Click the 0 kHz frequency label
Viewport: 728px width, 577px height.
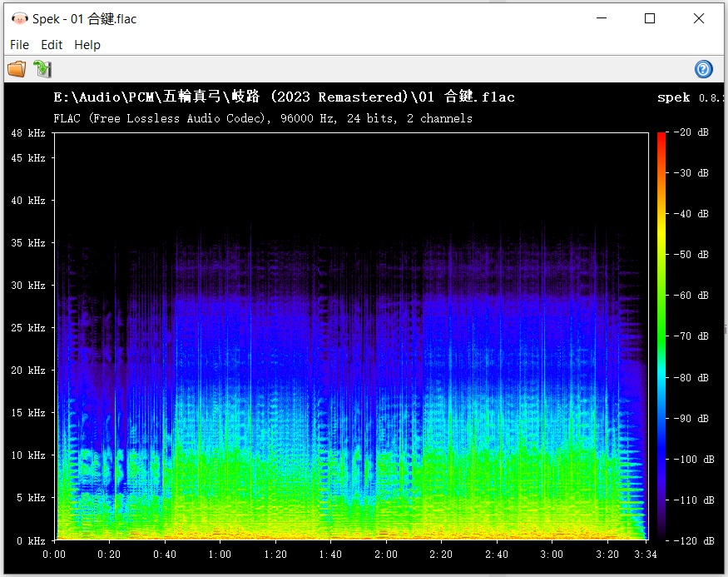pyautogui.click(x=31, y=540)
